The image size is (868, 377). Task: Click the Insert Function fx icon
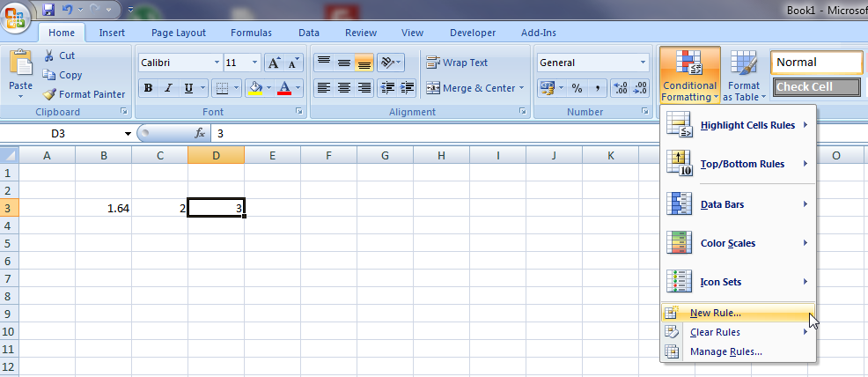click(x=200, y=134)
